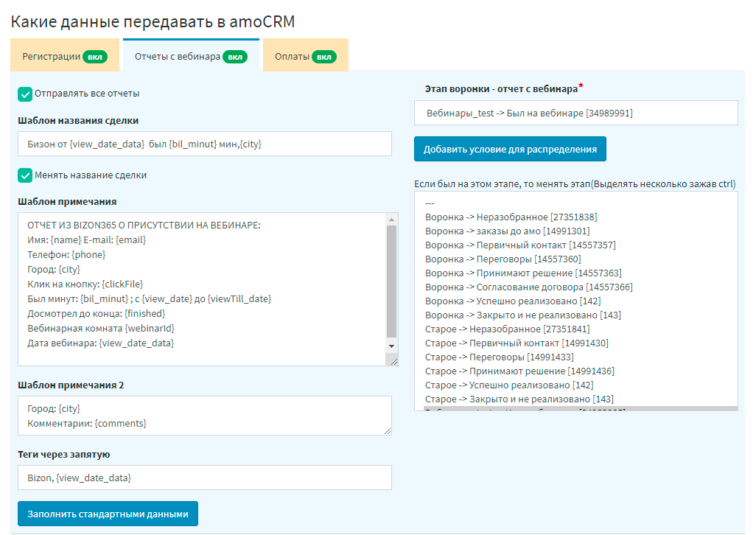Toggle Менять название сделки checkbox
This screenshot has height=535, width=756.
(x=26, y=176)
